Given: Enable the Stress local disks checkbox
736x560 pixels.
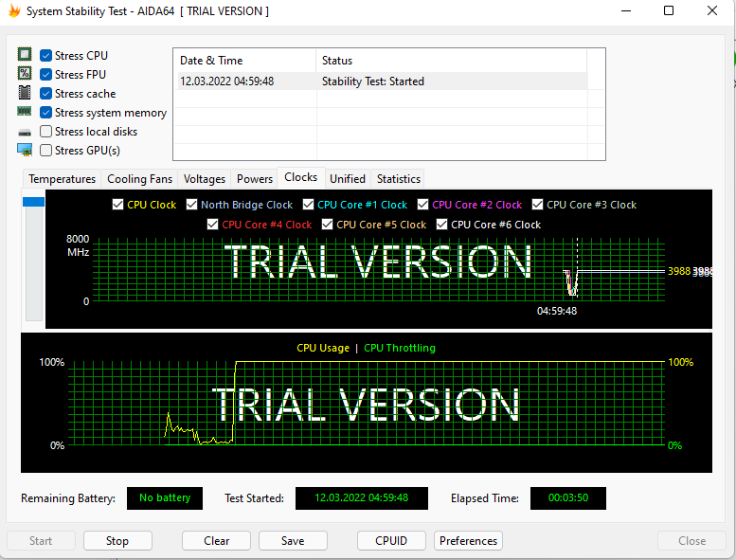Looking at the screenshot, I should [45, 132].
